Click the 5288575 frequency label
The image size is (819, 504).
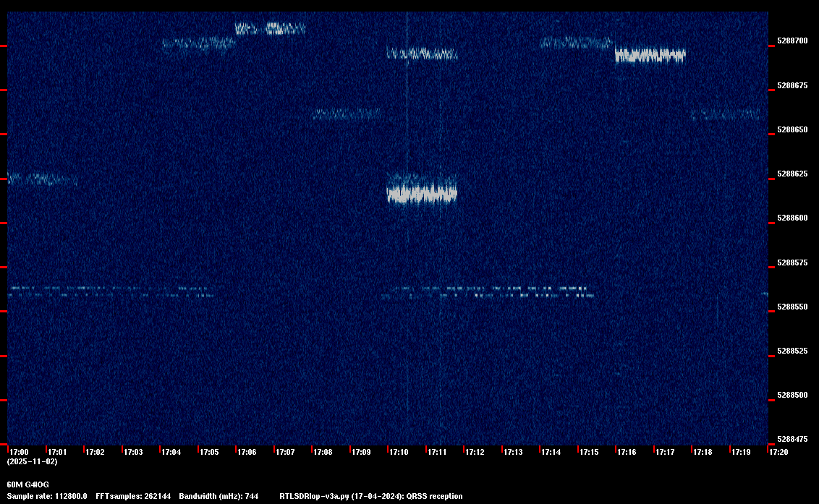(x=792, y=262)
